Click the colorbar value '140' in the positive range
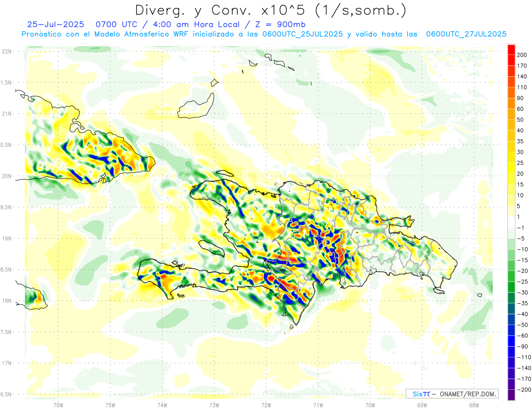The image size is (532, 411). [522, 77]
